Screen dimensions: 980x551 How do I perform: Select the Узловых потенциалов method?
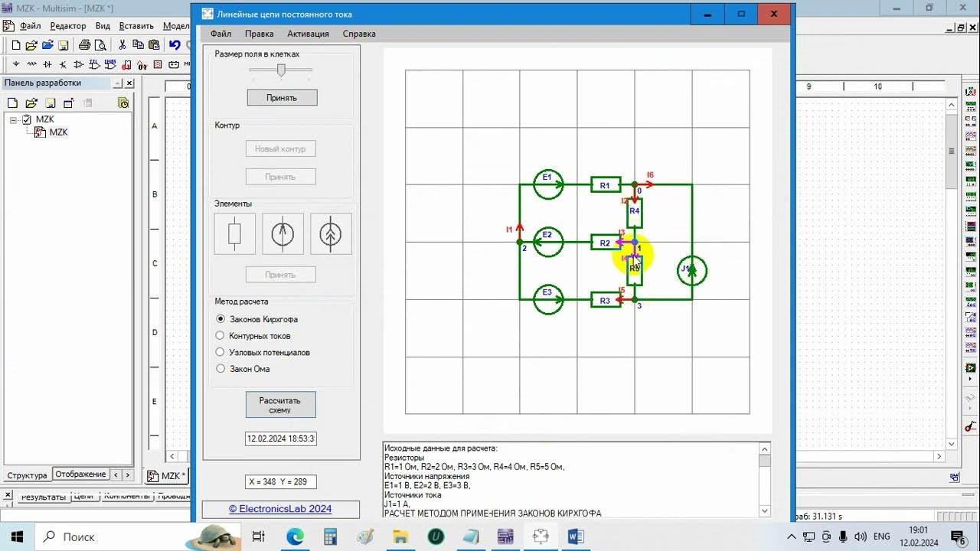[x=220, y=352]
